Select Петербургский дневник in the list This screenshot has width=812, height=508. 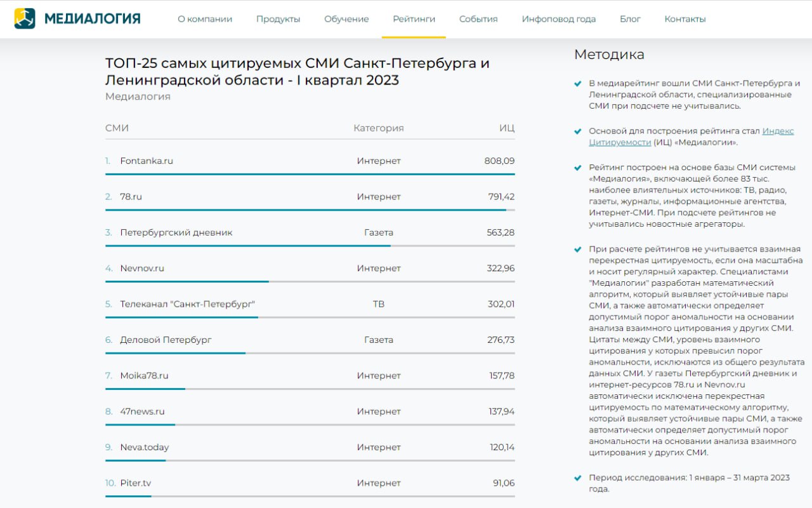176,232
